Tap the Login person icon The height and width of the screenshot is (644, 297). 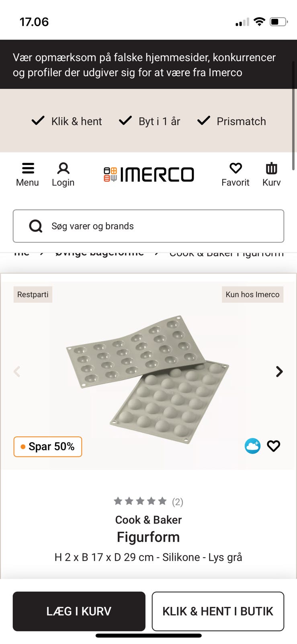[63, 169]
